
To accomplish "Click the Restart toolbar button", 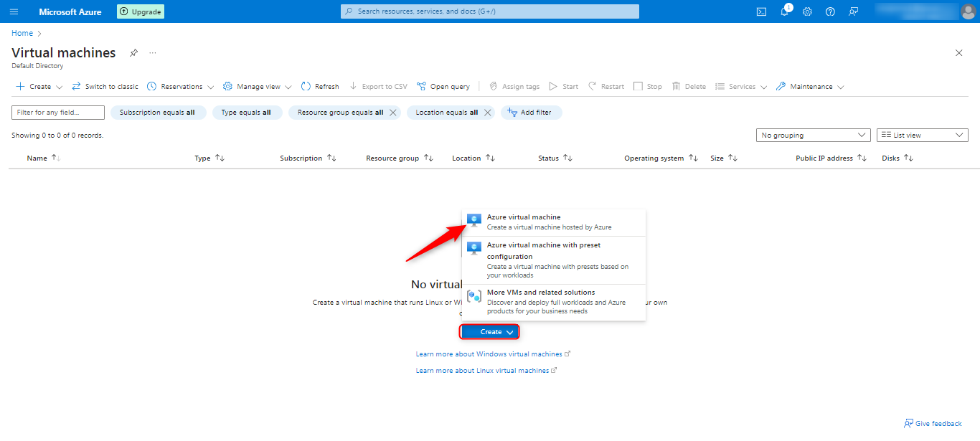I will tap(606, 86).
